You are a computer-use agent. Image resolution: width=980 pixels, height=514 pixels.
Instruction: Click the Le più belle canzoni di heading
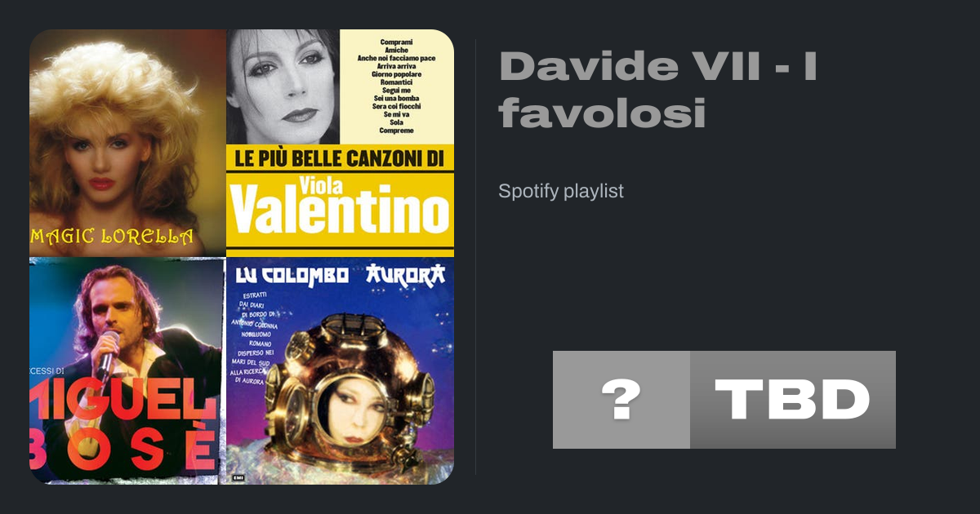coord(340,157)
